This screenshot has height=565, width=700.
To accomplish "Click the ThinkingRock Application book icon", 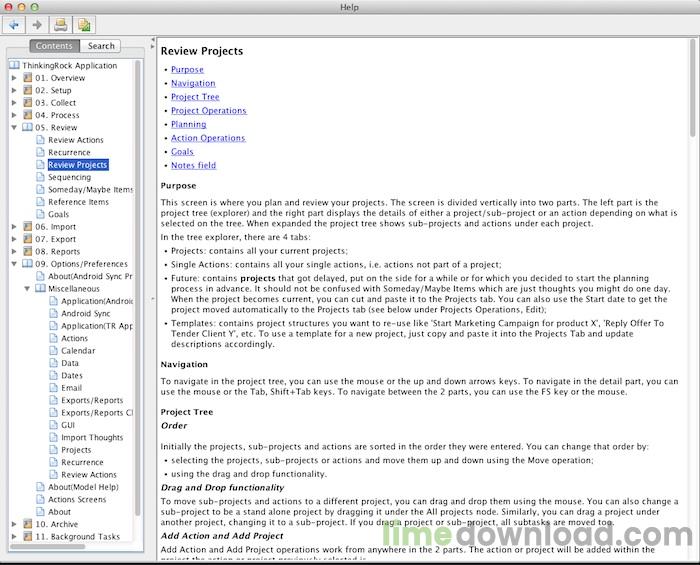I will point(15,66).
